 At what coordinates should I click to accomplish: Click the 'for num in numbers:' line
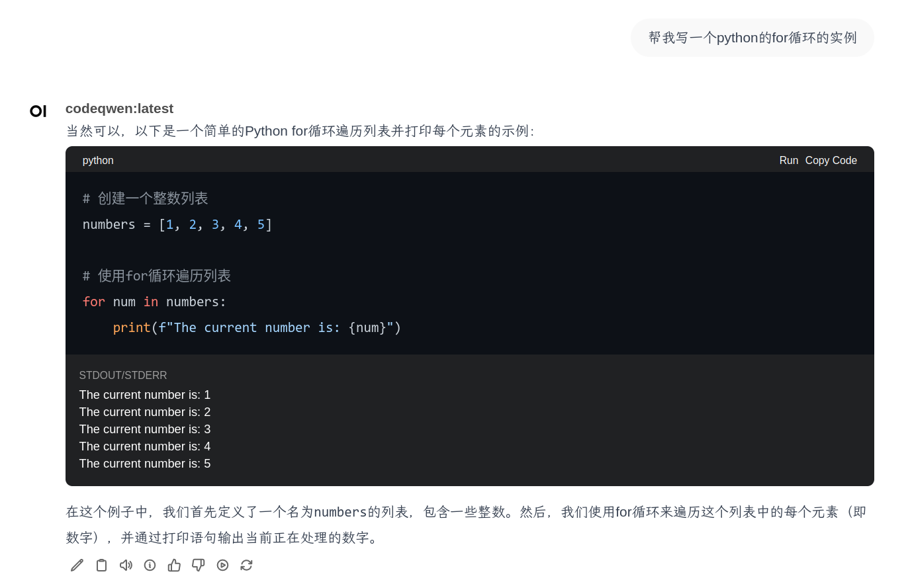(x=154, y=302)
